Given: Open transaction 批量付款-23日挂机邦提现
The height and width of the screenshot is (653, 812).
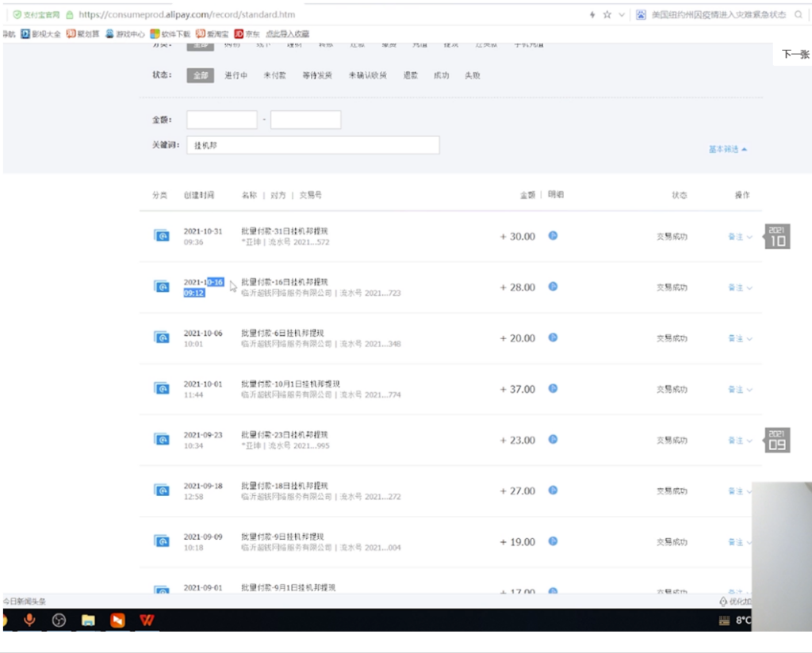Looking at the screenshot, I should (x=285, y=435).
